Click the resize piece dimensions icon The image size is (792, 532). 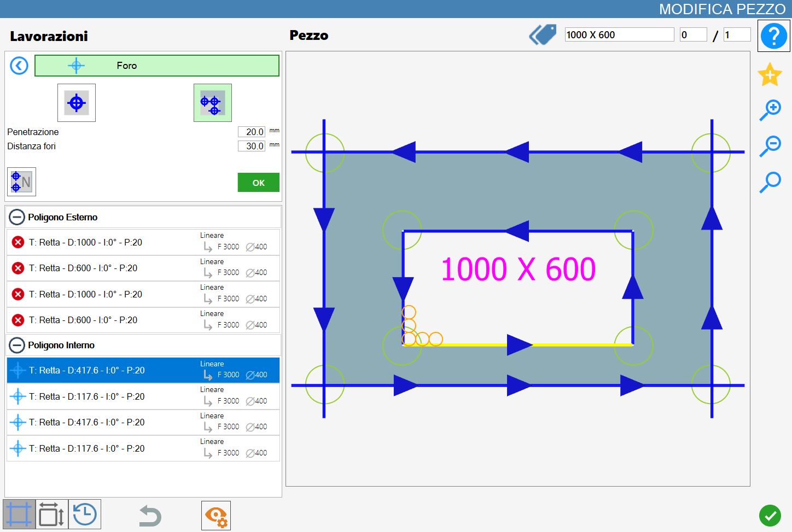(x=52, y=515)
